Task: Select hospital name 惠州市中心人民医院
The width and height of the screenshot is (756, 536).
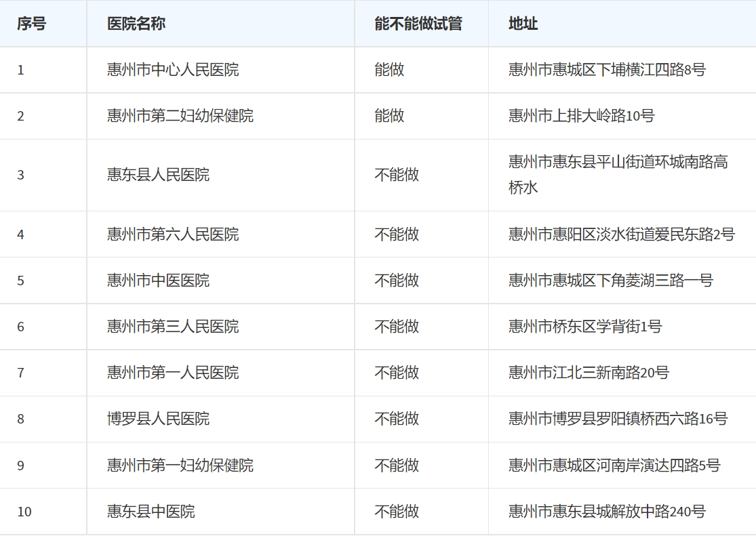Action: (173, 70)
